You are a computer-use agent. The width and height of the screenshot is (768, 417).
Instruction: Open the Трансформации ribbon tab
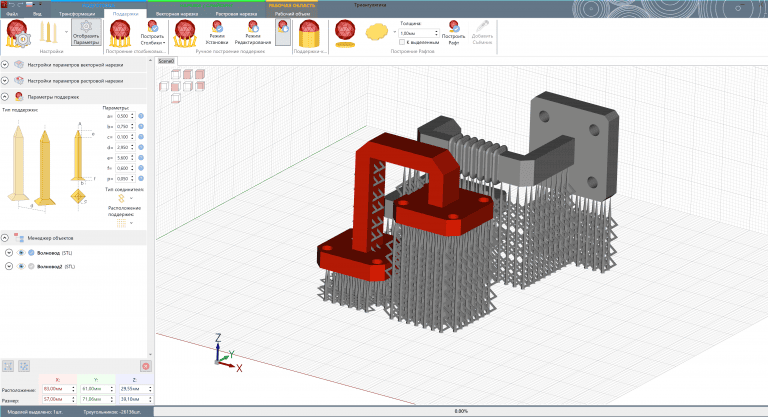[79, 14]
